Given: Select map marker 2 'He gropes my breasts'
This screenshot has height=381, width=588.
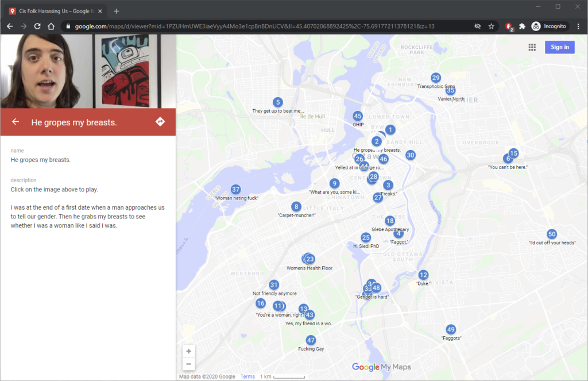Looking at the screenshot, I should 377,141.
